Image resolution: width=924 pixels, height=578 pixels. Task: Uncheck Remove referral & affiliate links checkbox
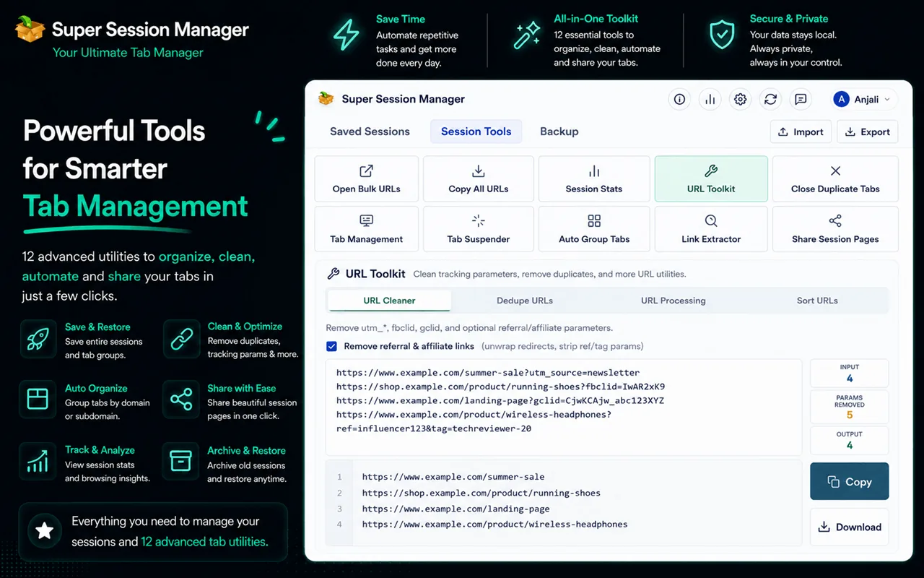pyautogui.click(x=331, y=346)
